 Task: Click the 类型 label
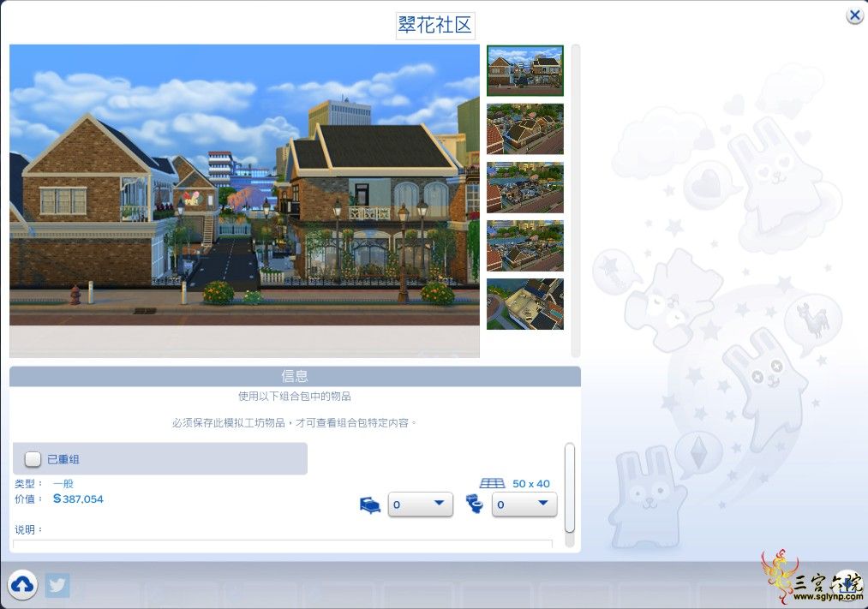coord(27,483)
